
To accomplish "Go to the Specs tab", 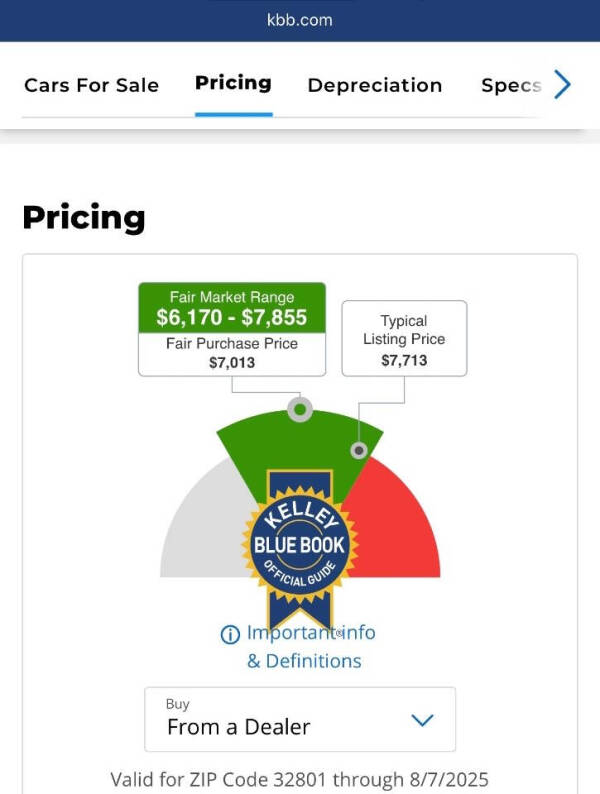I will [x=511, y=85].
